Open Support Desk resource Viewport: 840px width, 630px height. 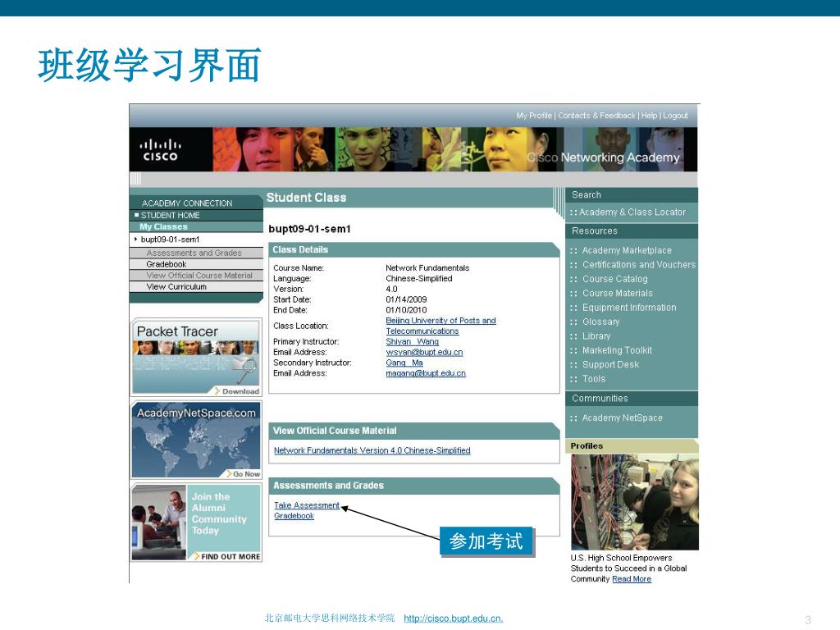[610, 364]
